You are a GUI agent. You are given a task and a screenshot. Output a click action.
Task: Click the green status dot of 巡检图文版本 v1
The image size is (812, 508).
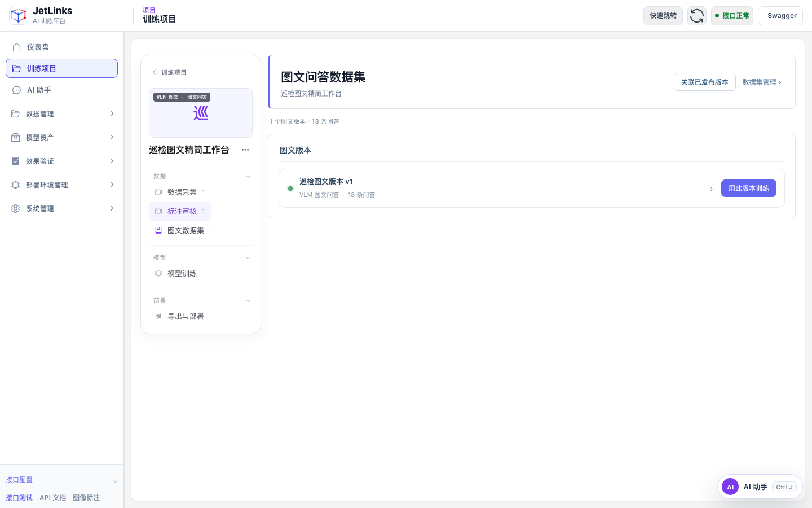(x=290, y=189)
